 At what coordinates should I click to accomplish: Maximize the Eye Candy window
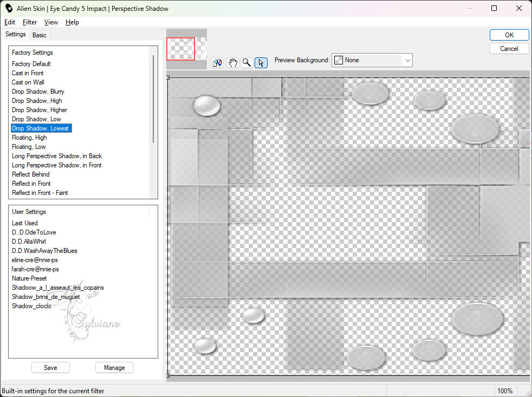[494, 8]
